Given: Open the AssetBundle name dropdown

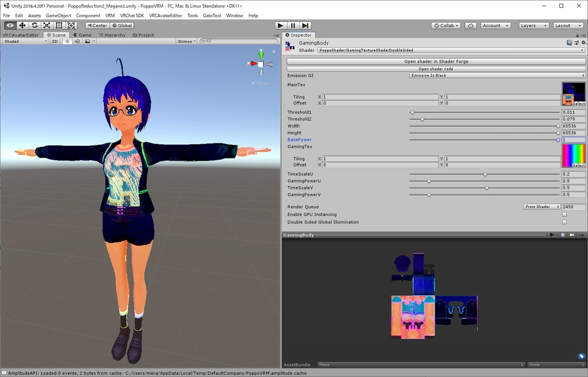Looking at the screenshot, I should pyautogui.click(x=421, y=364).
